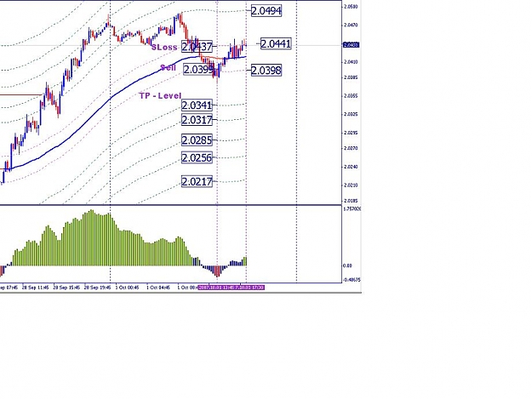
Task: Select the Sell annotation text
Action: [168, 67]
